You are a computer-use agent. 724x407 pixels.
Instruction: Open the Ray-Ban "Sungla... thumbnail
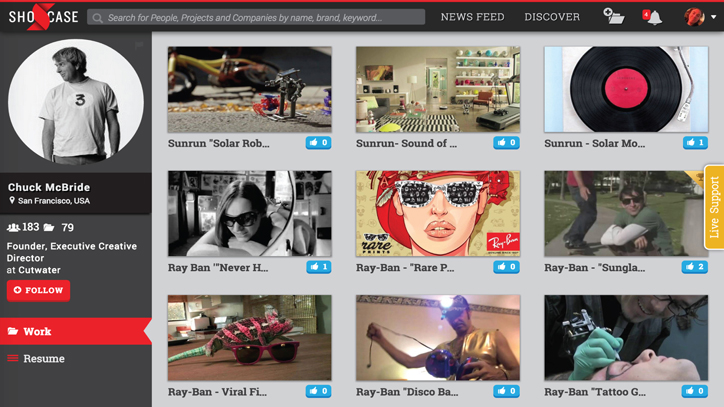pyautogui.click(x=626, y=213)
